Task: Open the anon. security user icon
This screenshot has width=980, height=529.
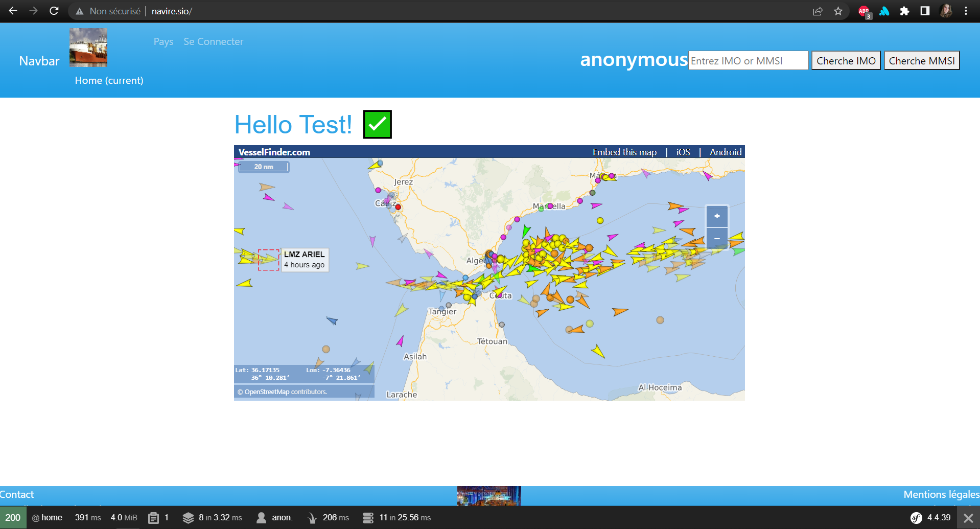Action: click(x=261, y=518)
